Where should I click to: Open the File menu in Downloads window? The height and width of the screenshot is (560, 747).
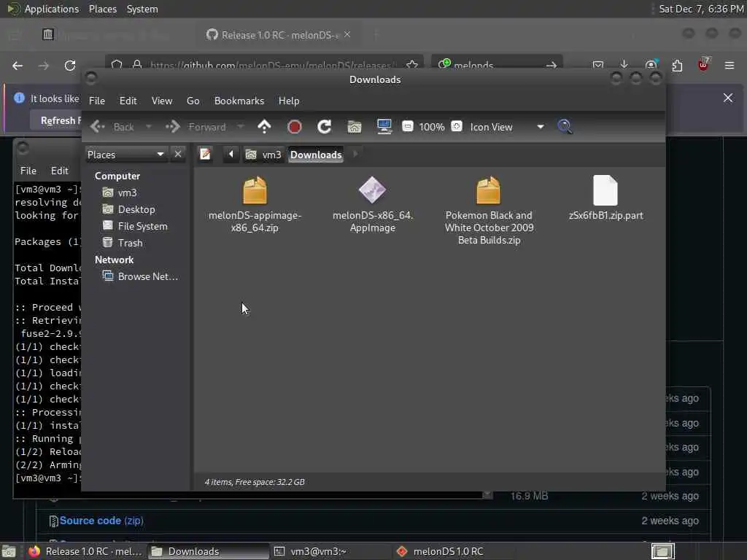pos(97,101)
